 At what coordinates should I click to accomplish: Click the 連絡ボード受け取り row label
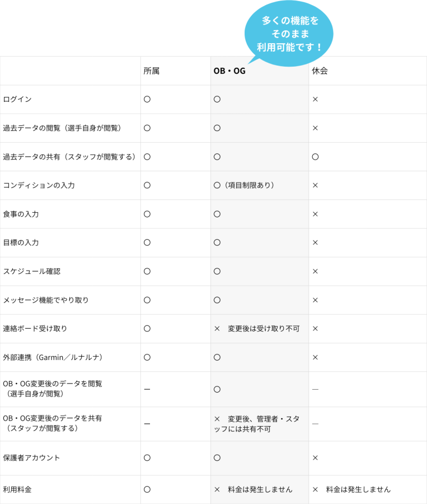coord(35,329)
